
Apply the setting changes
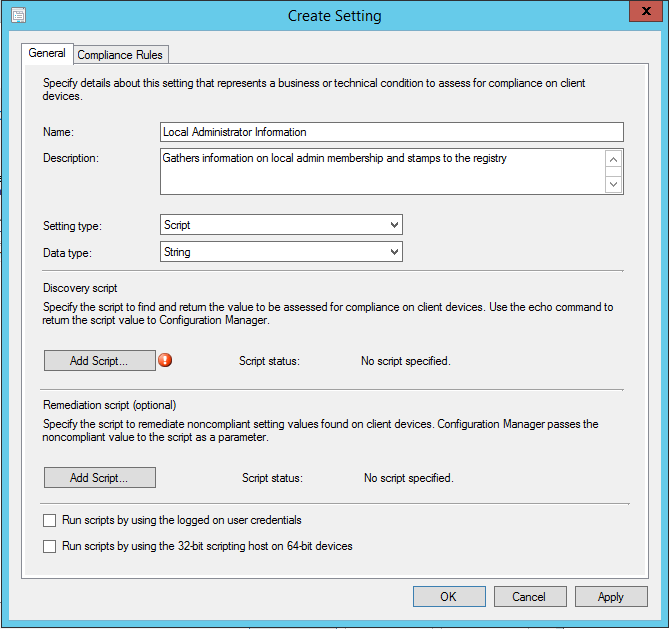click(x=610, y=597)
